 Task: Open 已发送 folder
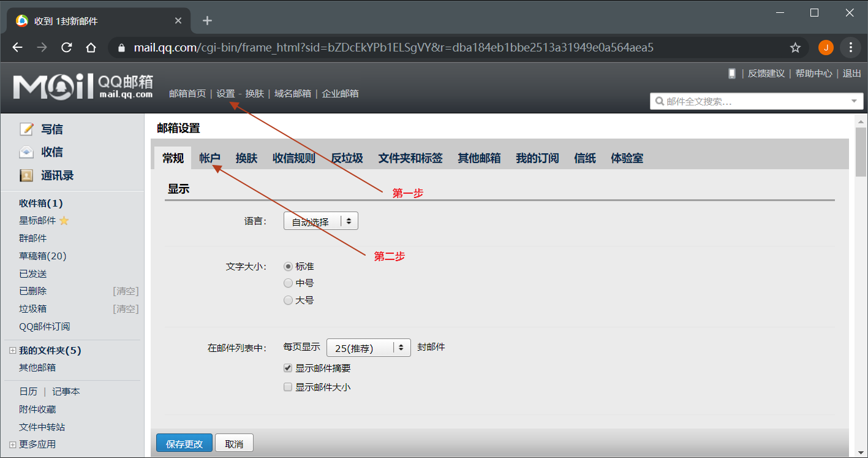(x=33, y=274)
